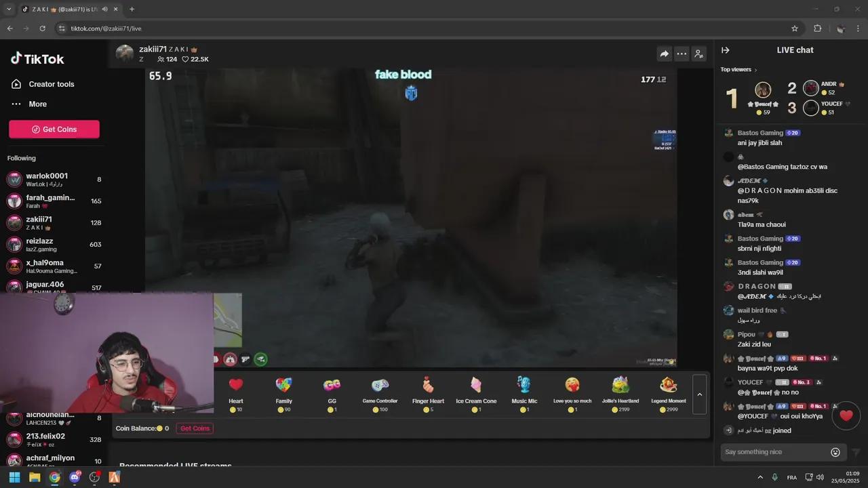Send the Music Mic gift
The image size is (868, 488).
524,394
